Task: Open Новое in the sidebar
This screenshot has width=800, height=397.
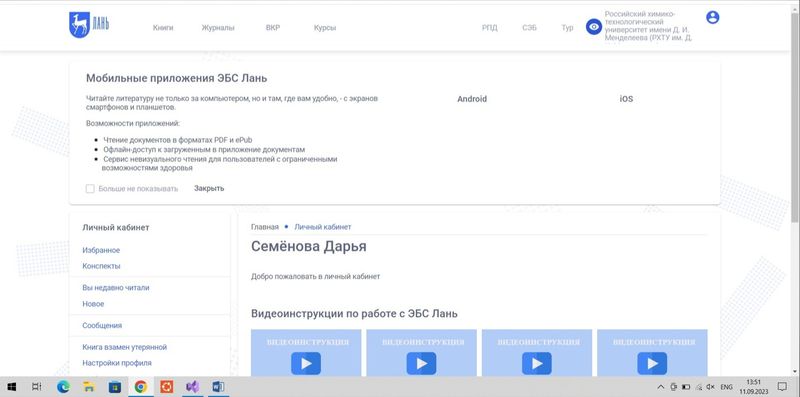Action: [93, 304]
